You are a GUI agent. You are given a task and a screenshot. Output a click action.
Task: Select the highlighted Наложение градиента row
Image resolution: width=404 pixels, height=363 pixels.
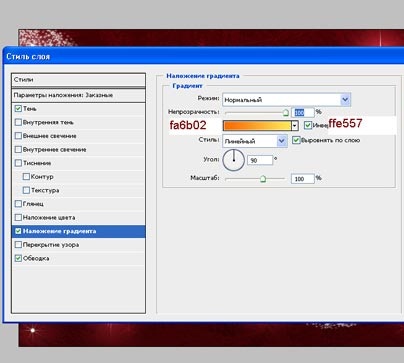coord(79,231)
